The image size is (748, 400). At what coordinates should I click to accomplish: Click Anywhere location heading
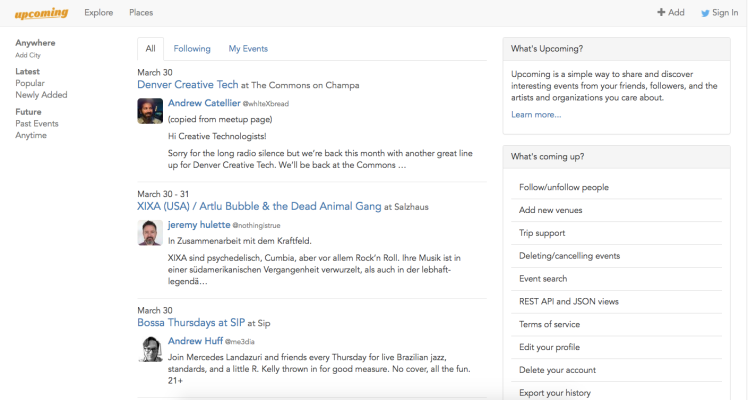pos(35,43)
